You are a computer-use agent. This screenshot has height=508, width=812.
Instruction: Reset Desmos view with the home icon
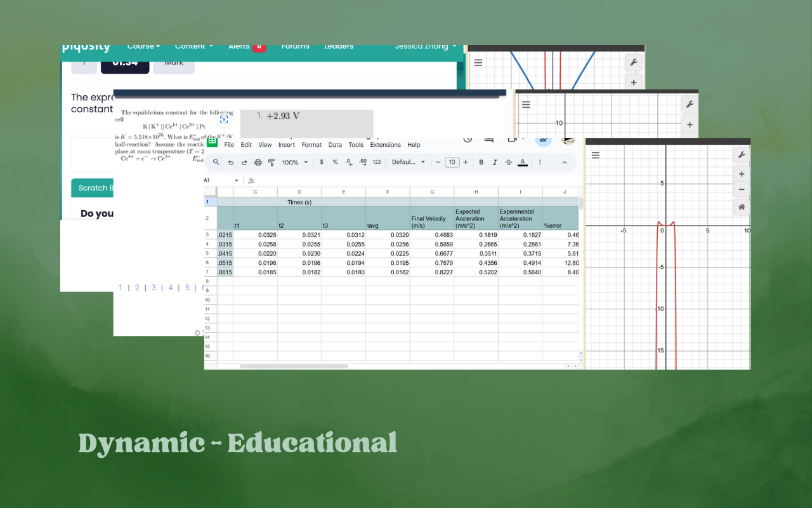[742, 206]
